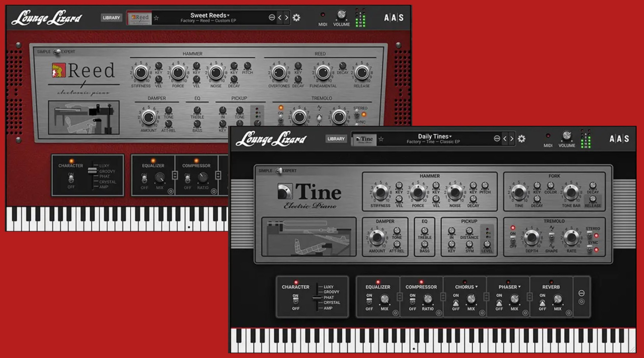This screenshot has height=358, width=644.
Task: Toggle Tremolo Sync switch in Tine window
Action: (x=590, y=249)
